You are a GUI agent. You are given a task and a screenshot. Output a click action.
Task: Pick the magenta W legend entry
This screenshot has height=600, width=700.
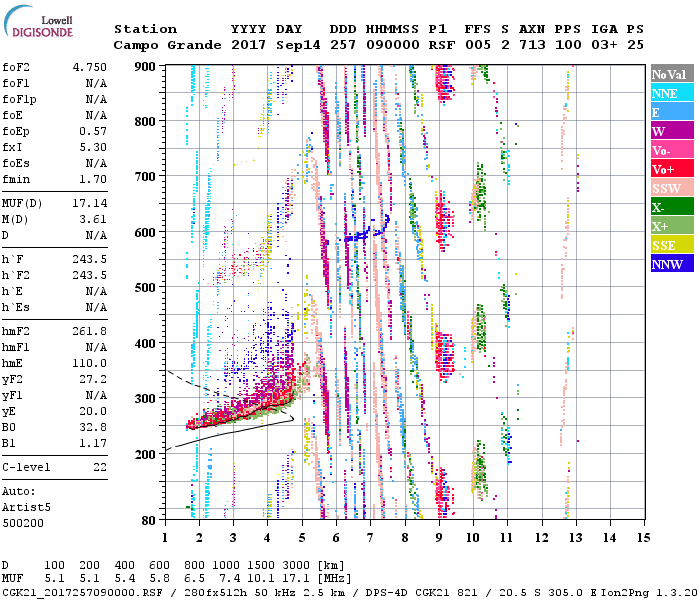[671, 131]
